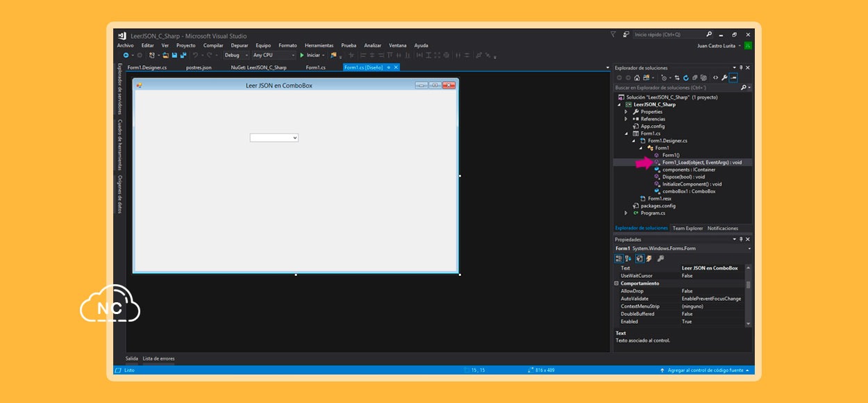
Task: Open the Any CPU platform dropdown
Action: [x=274, y=55]
